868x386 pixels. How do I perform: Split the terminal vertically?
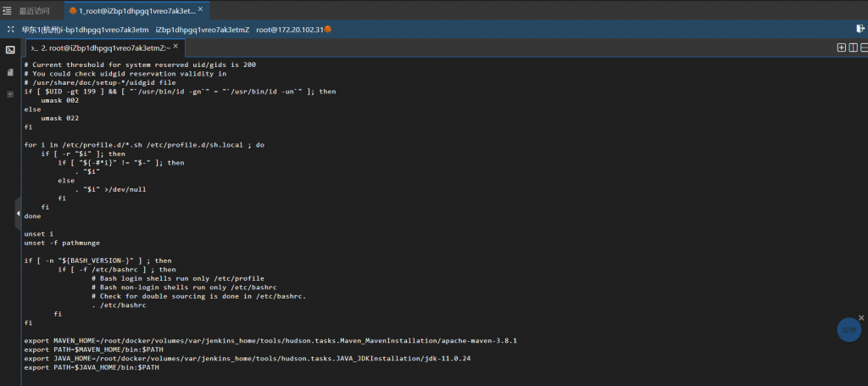pos(853,48)
